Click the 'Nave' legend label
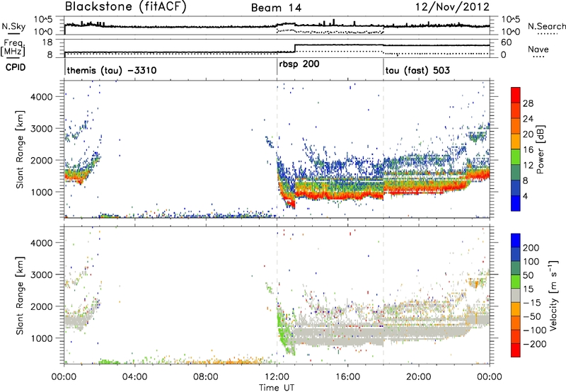 pos(538,49)
